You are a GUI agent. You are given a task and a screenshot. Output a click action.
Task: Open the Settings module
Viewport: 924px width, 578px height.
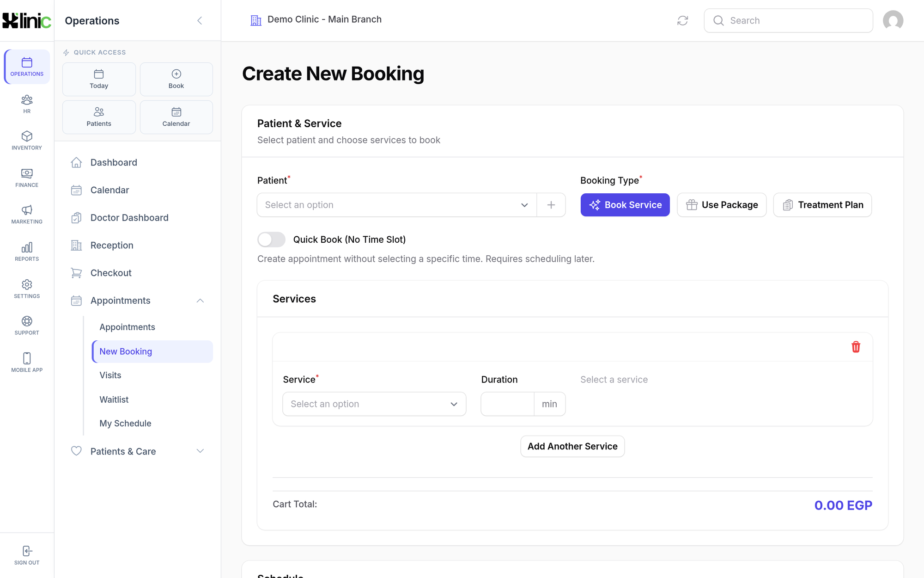(x=27, y=289)
